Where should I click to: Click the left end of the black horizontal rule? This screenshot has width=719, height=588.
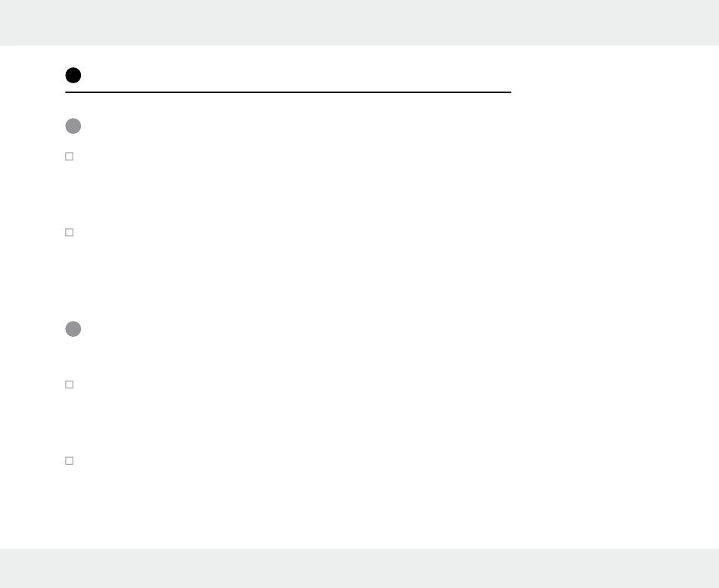(67, 92)
